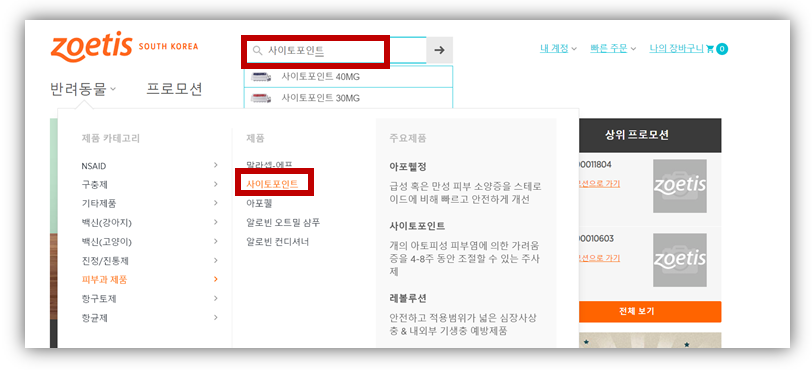Select the 구충제 category

(x=95, y=184)
